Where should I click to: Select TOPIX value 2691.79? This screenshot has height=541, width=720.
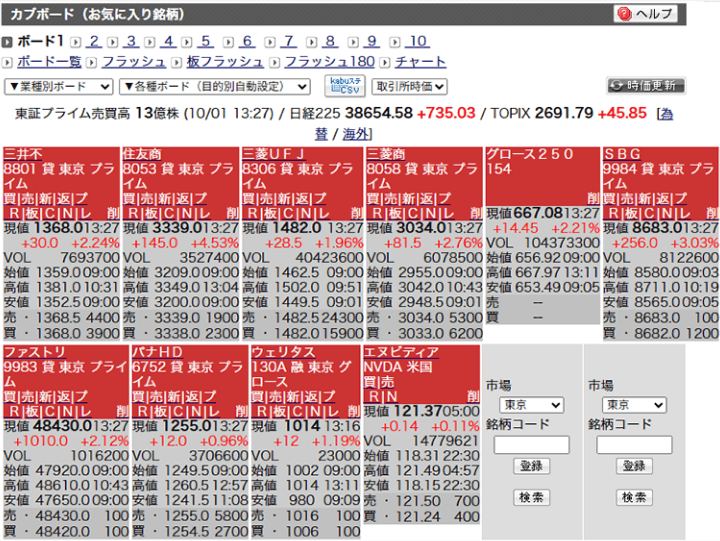point(564,113)
